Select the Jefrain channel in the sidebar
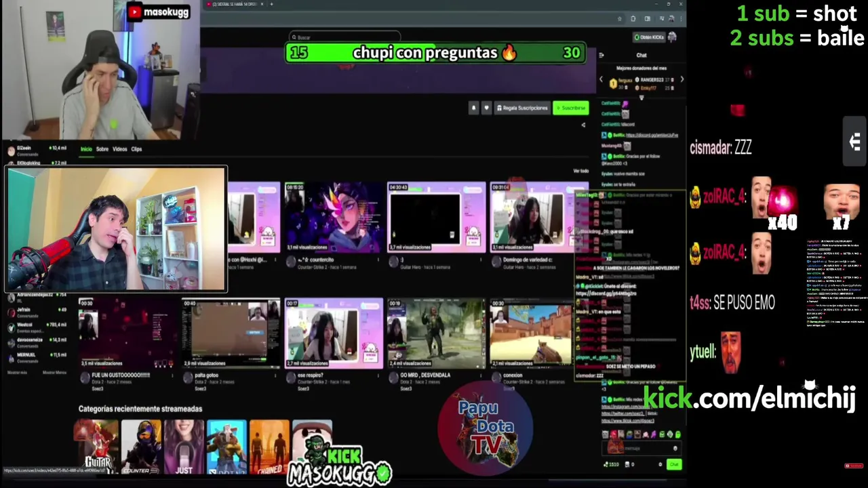 (x=36, y=312)
